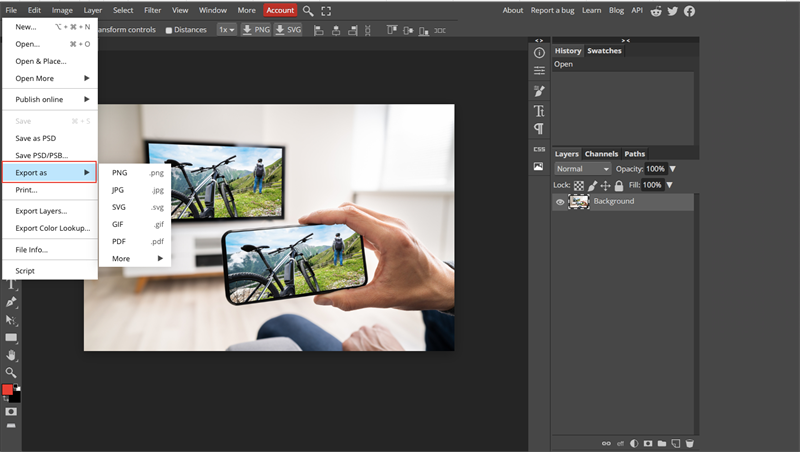Click the black background color swatch
The width and height of the screenshot is (800, 452).
16,397
